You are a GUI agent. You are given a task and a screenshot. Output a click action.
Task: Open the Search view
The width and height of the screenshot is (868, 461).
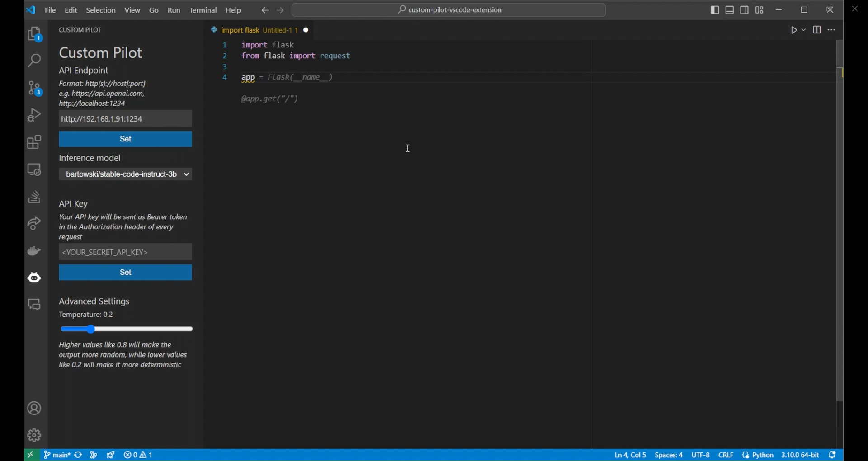[x=35, y=61]
